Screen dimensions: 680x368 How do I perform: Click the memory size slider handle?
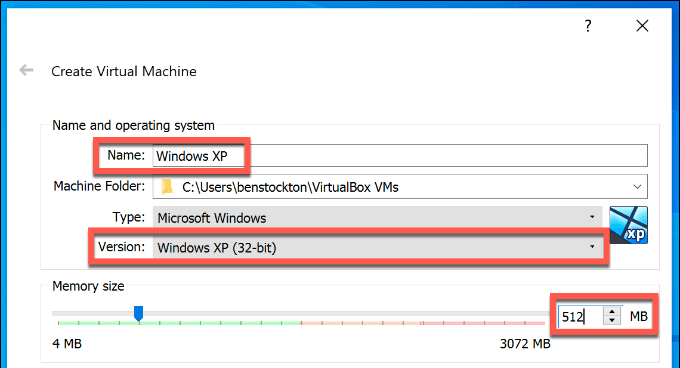(x=138, y=313)
